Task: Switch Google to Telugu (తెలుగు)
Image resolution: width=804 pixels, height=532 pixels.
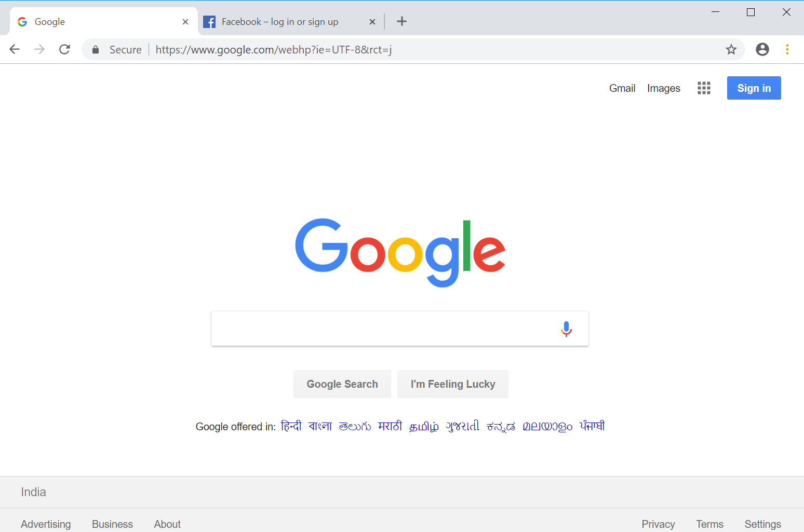Action: (x=355, y=426)
